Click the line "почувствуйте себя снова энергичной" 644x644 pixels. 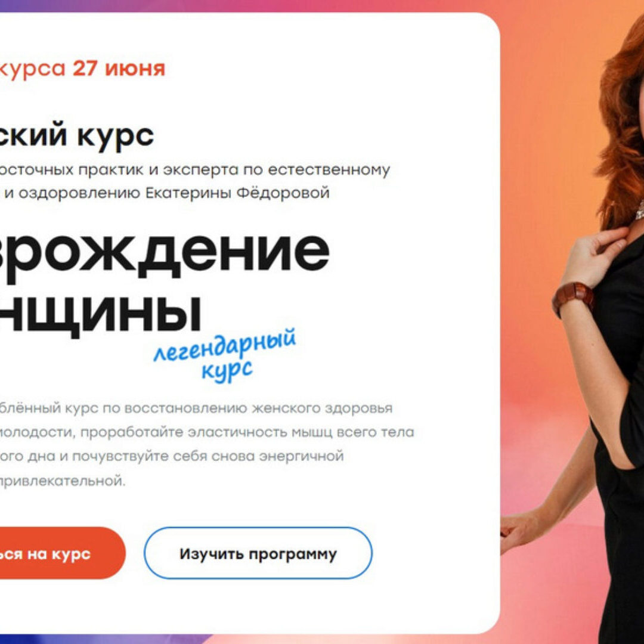172,456
